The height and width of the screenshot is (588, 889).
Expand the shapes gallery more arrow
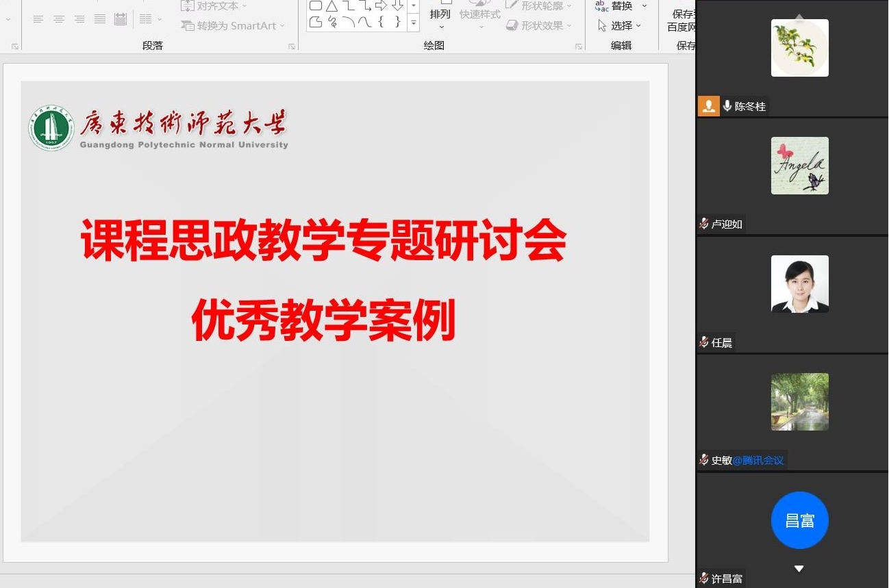click(x=413, y=23)
